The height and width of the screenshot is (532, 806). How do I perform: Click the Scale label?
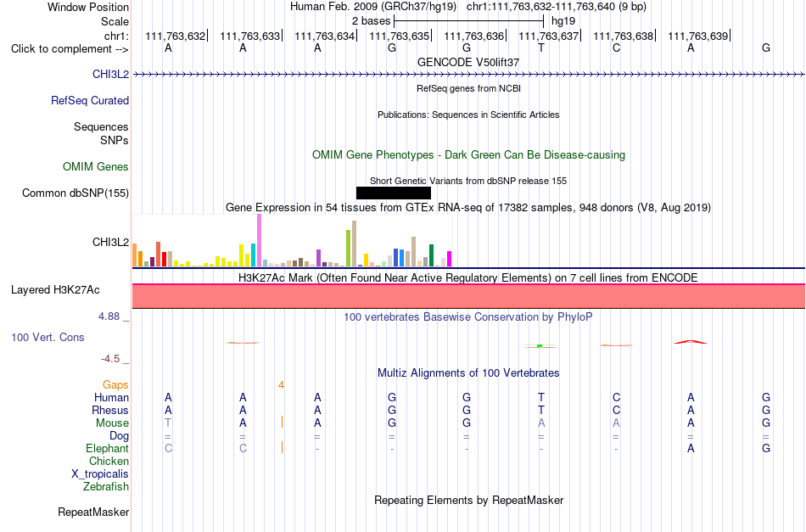[x=115, y=21]
